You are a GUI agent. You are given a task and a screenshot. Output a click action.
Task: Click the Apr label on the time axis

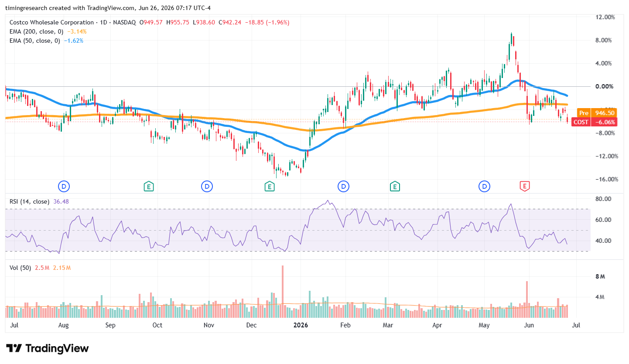pyautogui.click(x=438, y=325)
